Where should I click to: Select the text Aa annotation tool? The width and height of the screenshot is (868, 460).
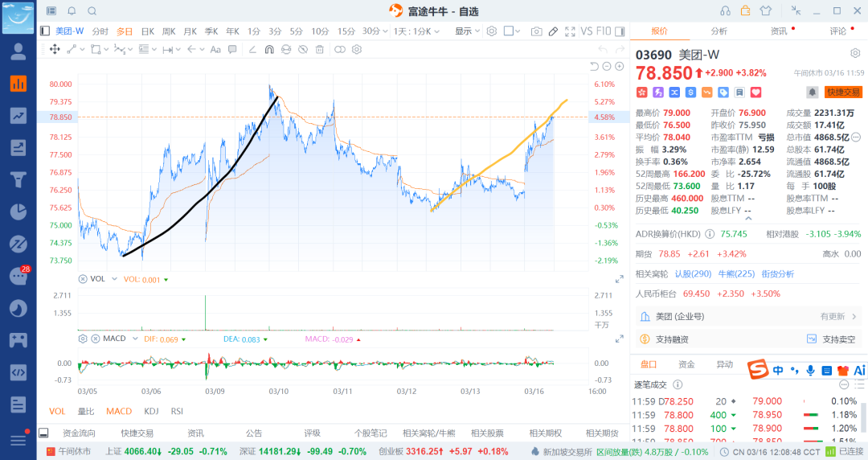pos(215,49)
